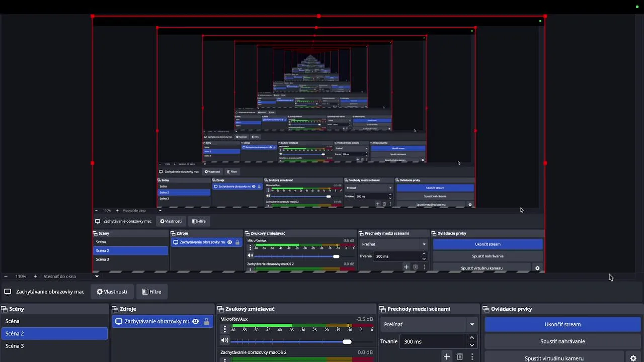Click the Zdroje dock header icon
This screenshot has height=362, width=644.
tap(115, 309)
